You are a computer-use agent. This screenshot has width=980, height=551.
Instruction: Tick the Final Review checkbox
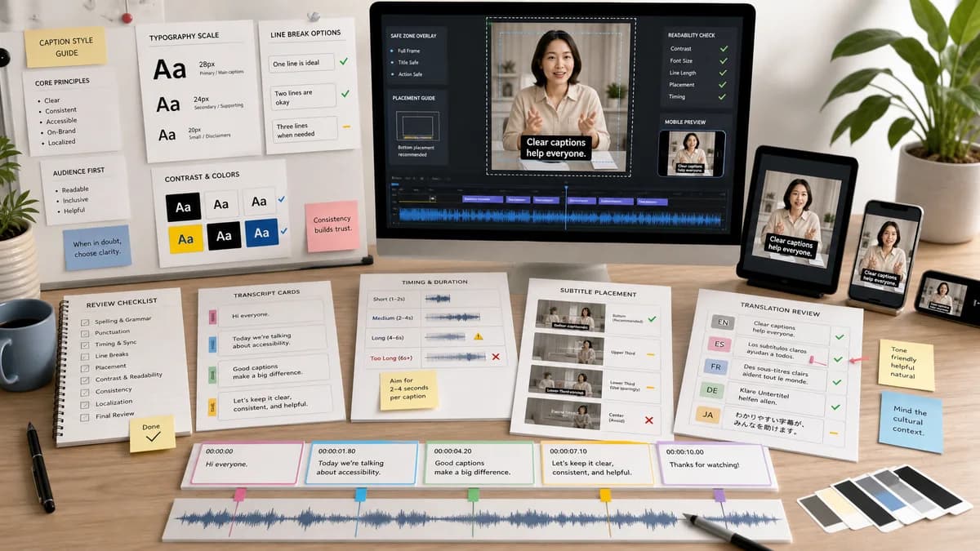(86, 416)
